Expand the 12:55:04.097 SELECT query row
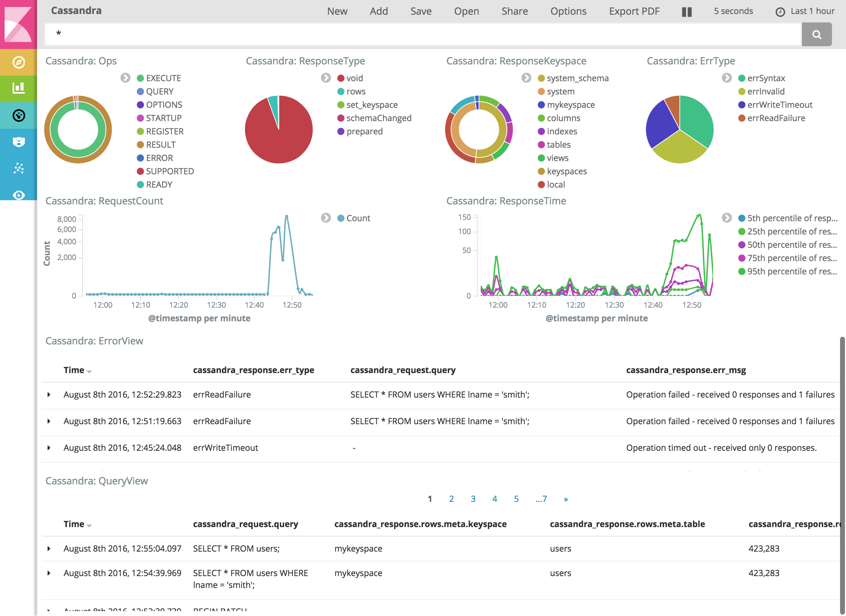846x616 pixels. 49,548
